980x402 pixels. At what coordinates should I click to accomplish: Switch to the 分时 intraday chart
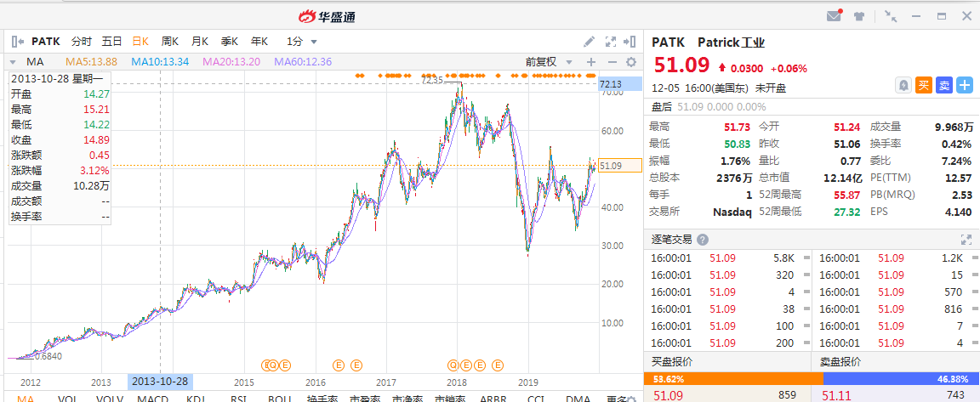[82, 42]
